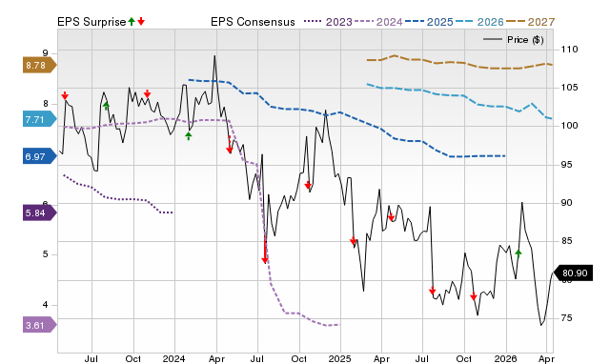Select the 2027 EPS consensus legend entry
Viewport: 610px width, 364px height.
pos(530,22)
